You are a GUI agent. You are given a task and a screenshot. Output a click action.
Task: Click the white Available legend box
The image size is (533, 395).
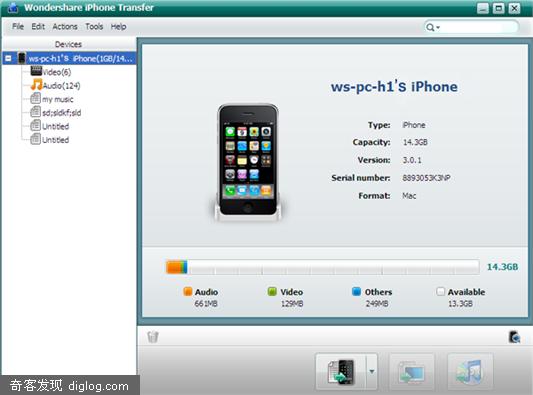click(x=440, y=291)
